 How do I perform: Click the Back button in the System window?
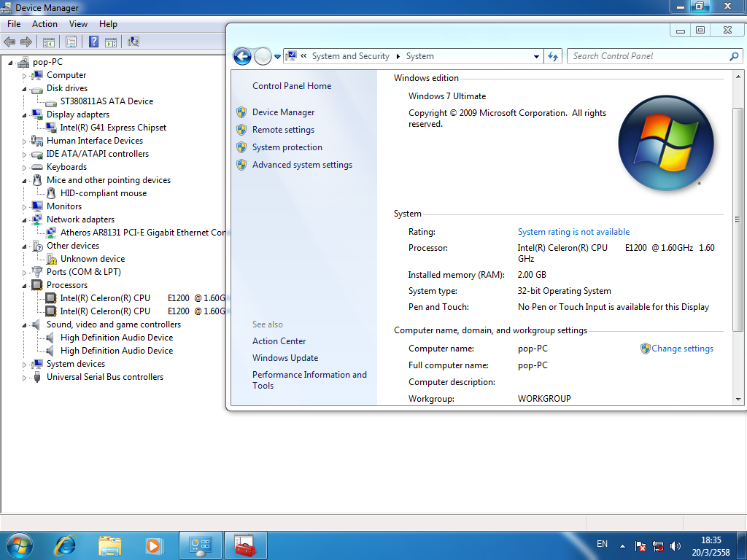[242, 57]
